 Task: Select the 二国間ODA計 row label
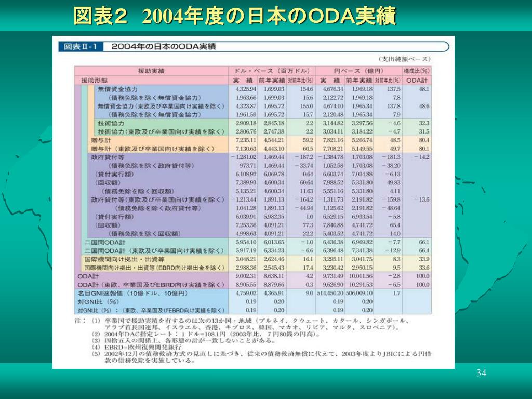coord(105,242)
